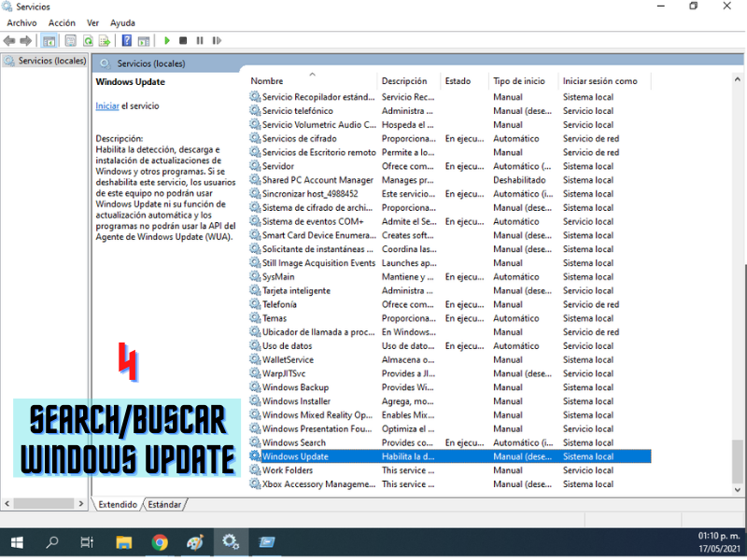Open the Properties toolbar icon
This screenshot has height=560, width=747.
point(71,41)
